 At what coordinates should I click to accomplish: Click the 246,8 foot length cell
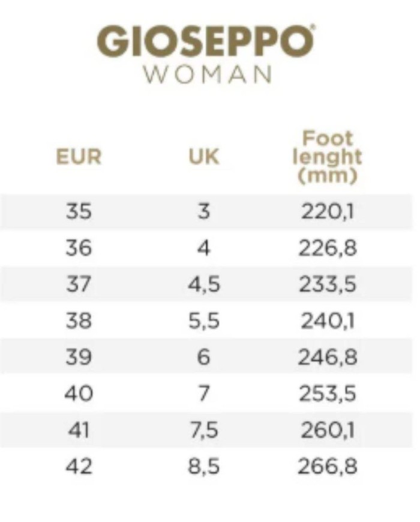click(x=328, y=357)
